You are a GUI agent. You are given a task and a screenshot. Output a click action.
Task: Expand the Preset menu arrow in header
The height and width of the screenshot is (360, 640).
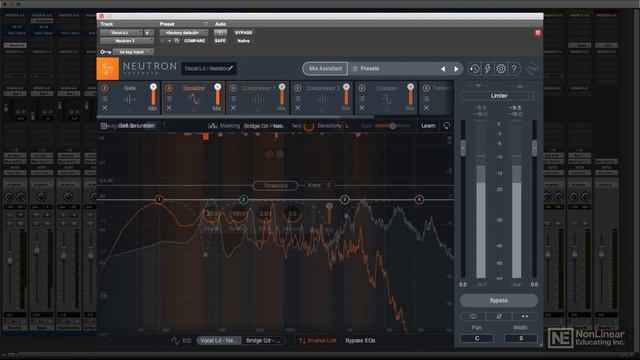pos(206,24)
